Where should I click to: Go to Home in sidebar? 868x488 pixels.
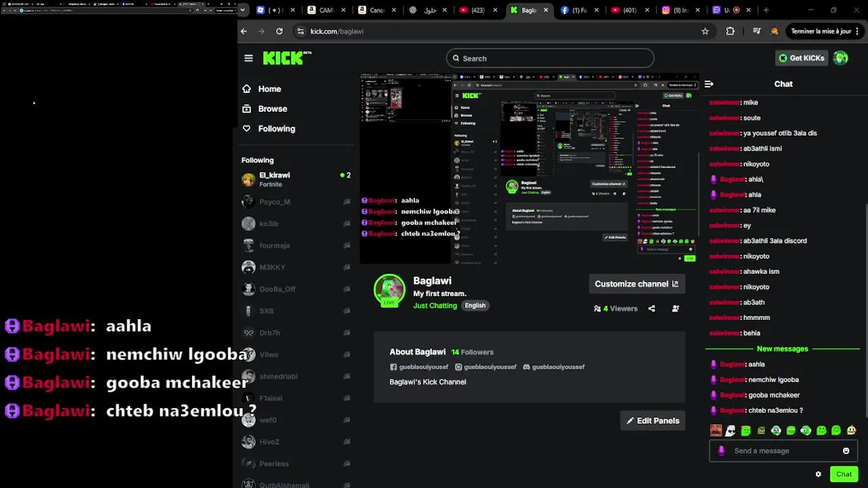point(262,89)
